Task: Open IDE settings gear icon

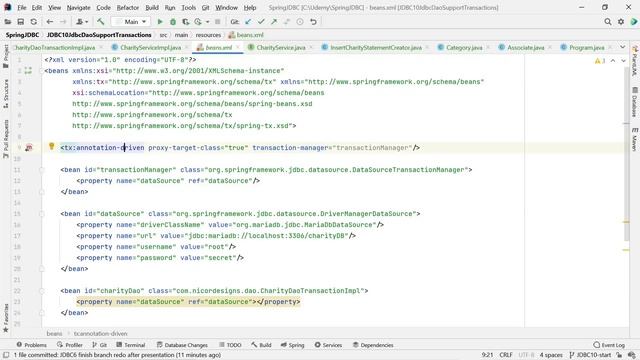Action: (x=621, y=22)
